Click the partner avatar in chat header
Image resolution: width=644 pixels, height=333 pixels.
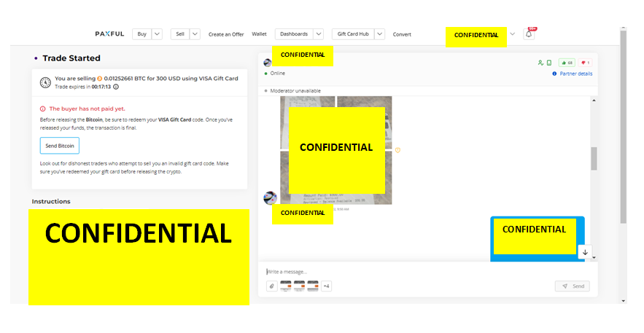(268, 63)
